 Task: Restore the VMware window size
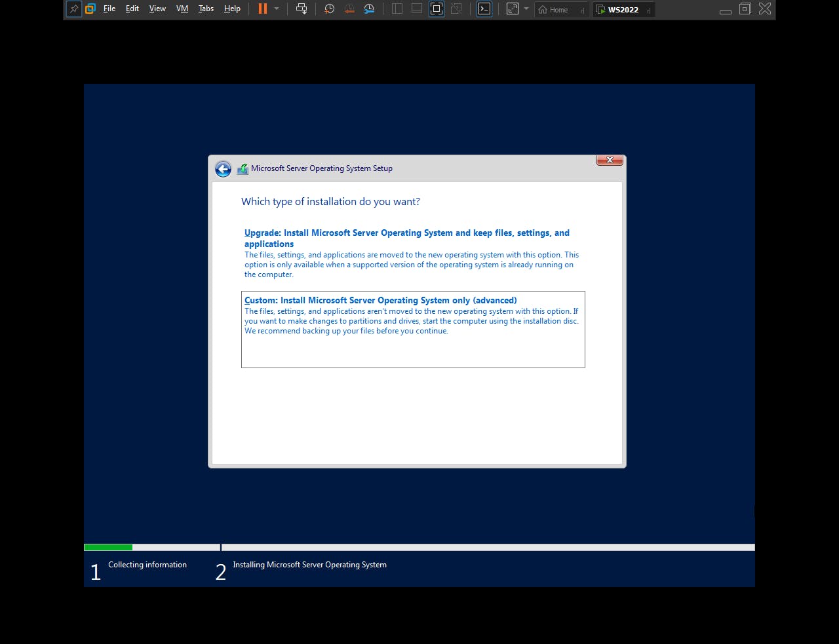(745, 9)
